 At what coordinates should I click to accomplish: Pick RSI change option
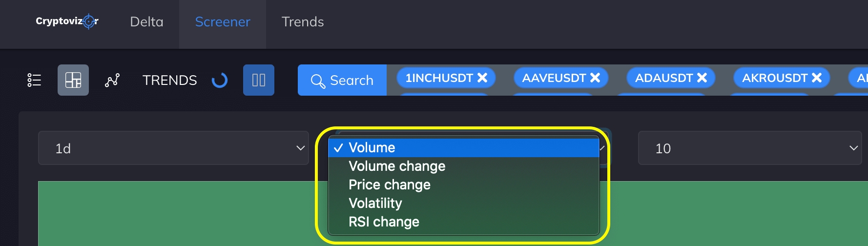[x=384, y=222]
